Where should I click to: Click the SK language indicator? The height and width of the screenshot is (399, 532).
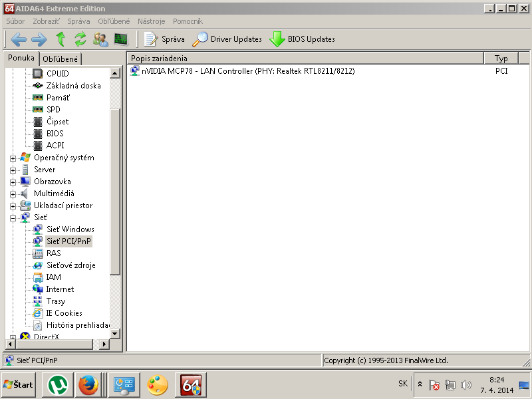pyautogui.click(x=403, y=384)
